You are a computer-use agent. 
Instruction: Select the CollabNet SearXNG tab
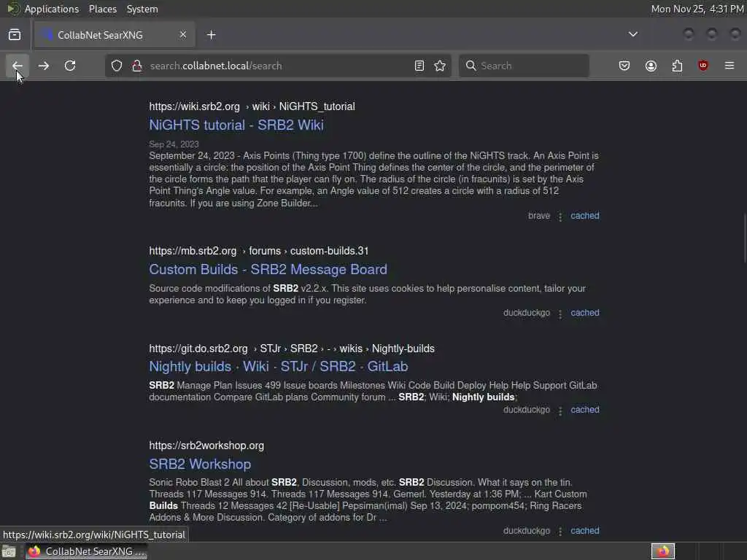click(115, 35)
